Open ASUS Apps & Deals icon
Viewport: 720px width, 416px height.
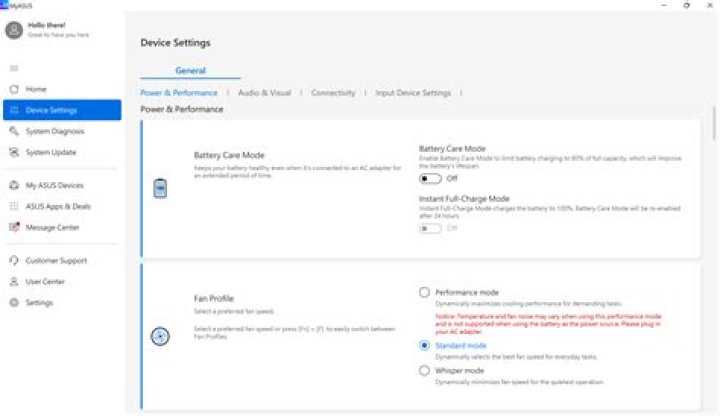[x=14, y=206]
